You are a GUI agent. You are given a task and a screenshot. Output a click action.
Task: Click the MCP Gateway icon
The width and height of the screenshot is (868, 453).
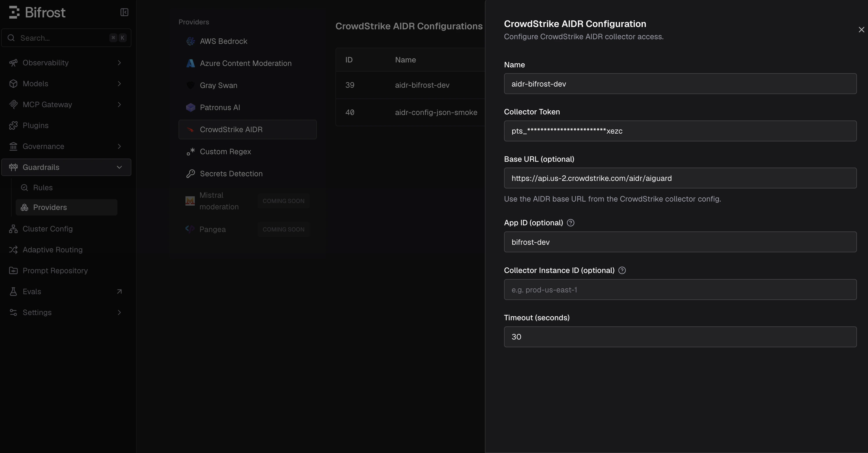coord(13,104)
